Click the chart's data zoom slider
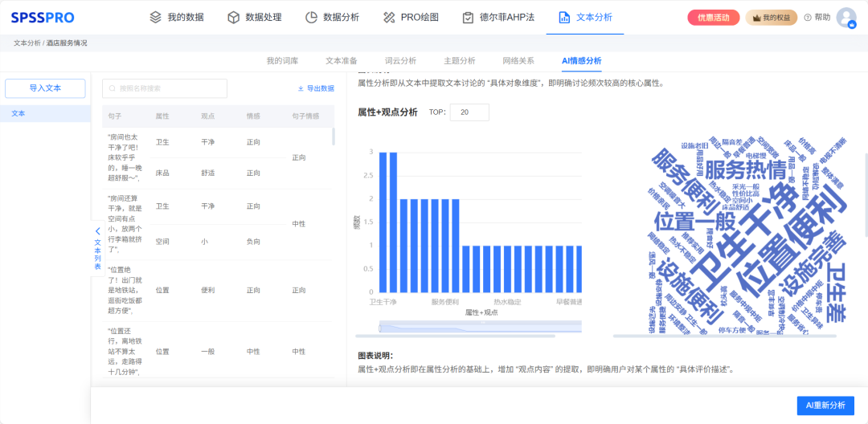Screen dimensions: 868x424 (479, 326)
